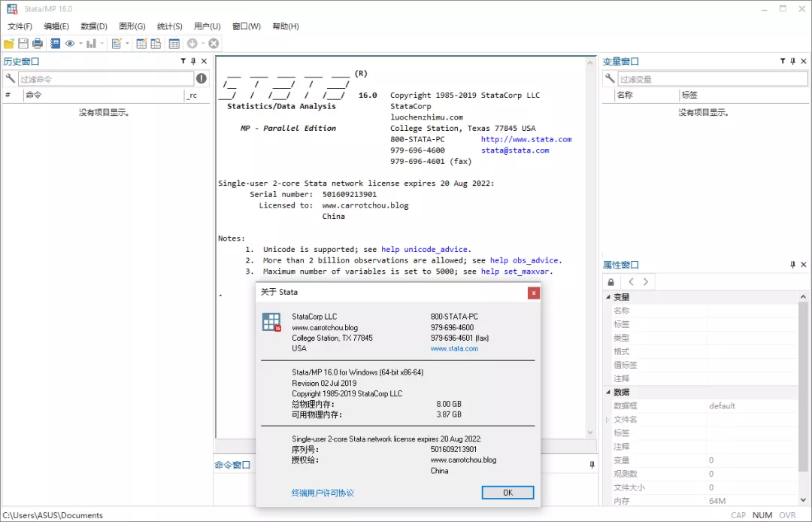Screen dimensions: 812x522
Task: Click the funnel icon in 变量窗口 header
Action: coord(783,61)
